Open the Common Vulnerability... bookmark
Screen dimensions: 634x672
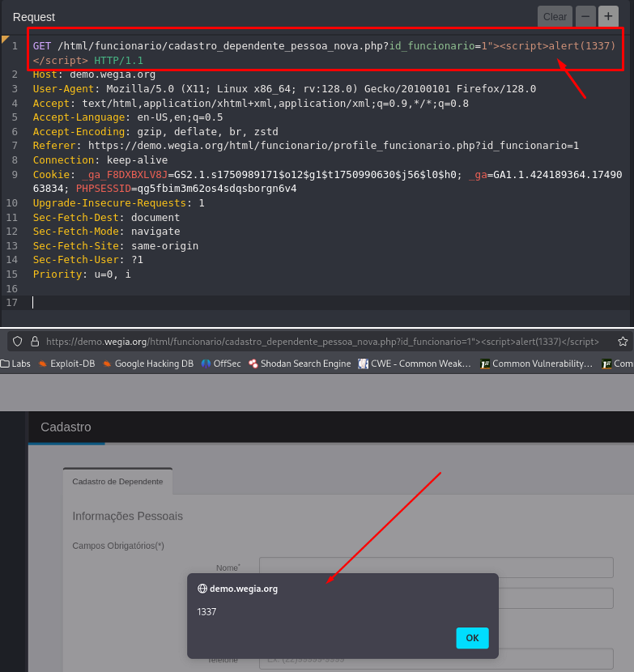pos(536,364)
